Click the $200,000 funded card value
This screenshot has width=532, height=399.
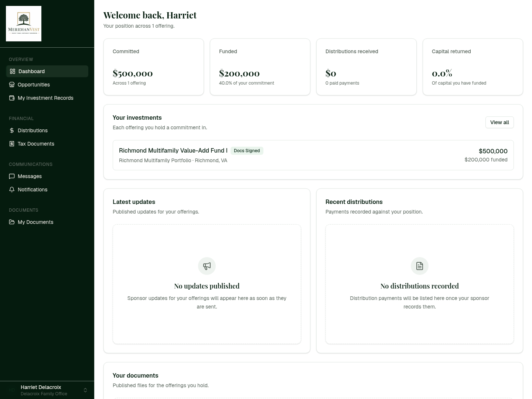pos(239,73)
